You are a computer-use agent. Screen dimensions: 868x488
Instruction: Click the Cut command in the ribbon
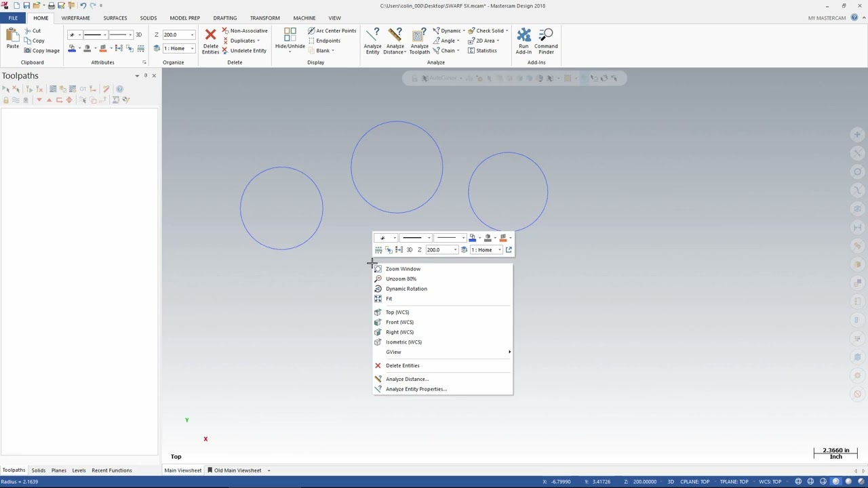pyautogui.click(x=32, y=30)
